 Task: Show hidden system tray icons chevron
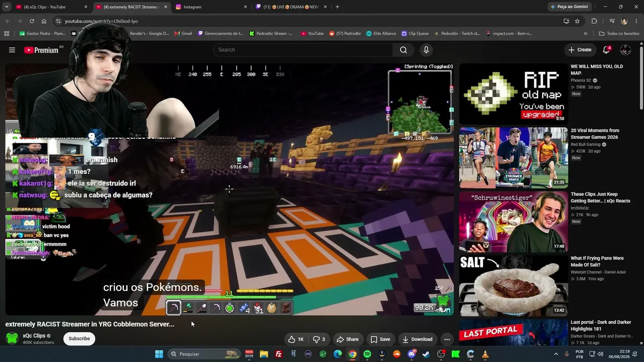tap(556, 354)
